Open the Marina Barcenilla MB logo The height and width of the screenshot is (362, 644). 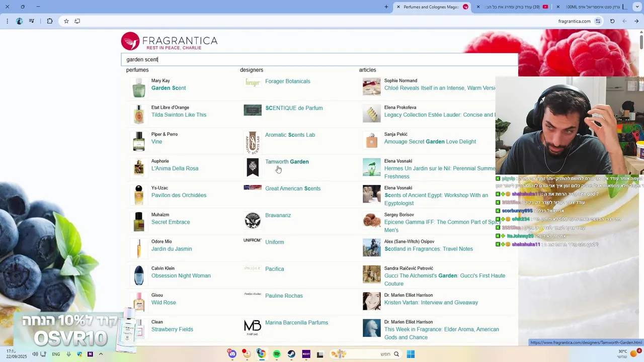[x=253, y=327]
